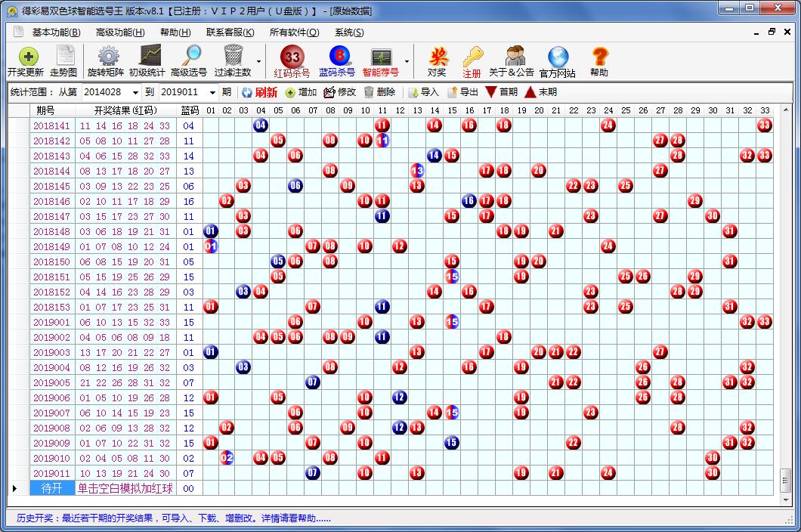
Task: Click the 对奖 prize check icon
Action: pos(437,61)
